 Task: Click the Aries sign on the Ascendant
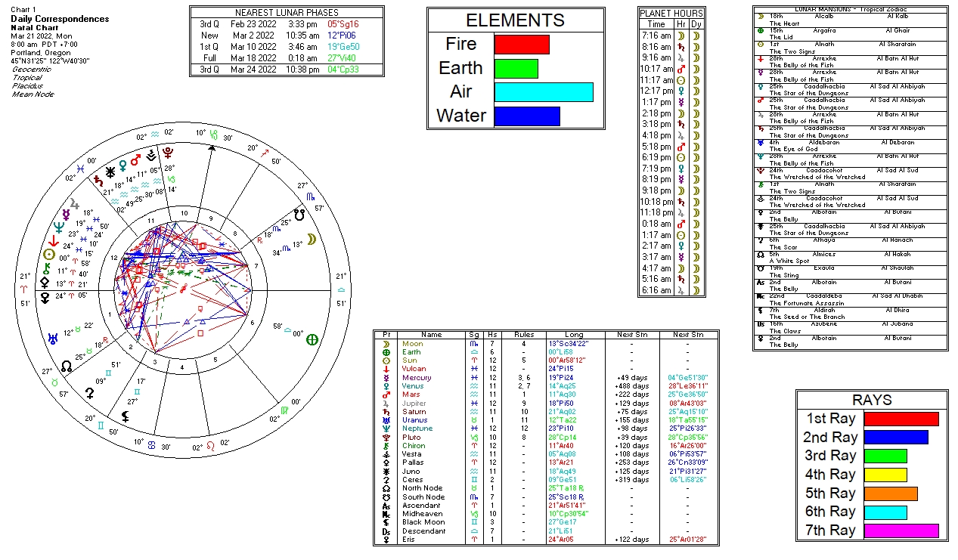tap(23, 289)
